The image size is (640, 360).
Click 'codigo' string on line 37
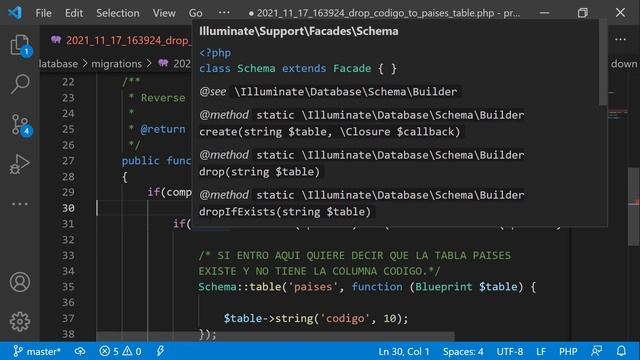click(345, 318)
